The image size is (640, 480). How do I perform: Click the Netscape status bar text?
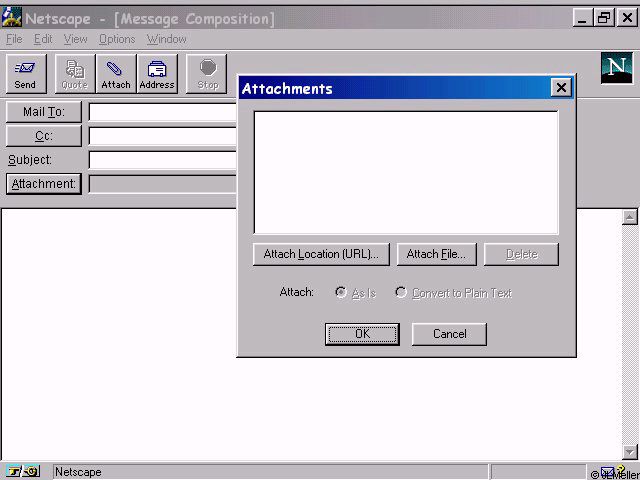(78, 472)
